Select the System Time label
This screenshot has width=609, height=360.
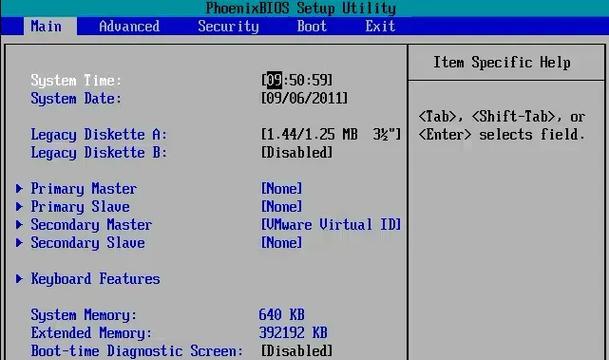(76, 80)
